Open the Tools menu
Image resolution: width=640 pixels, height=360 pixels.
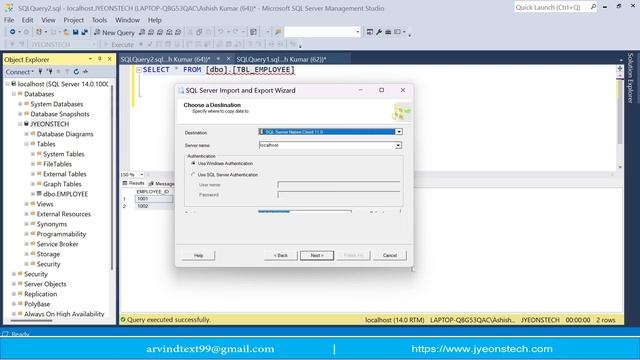(99, 20)
